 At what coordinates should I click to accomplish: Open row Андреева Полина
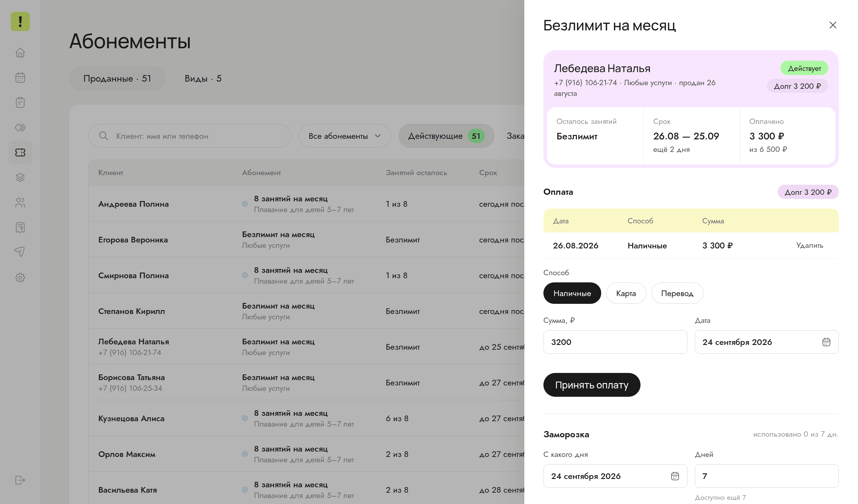(307, 204)
